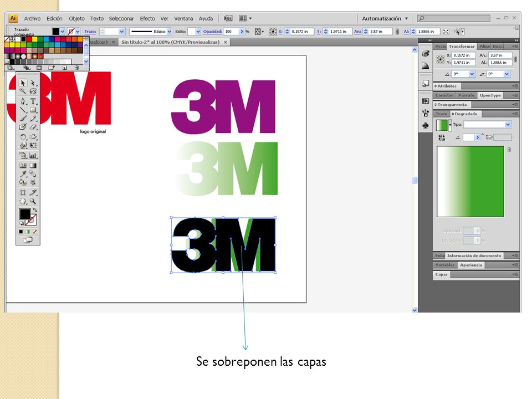Select the Artboard tool
The image size is (532, 399).
[23, 192]
